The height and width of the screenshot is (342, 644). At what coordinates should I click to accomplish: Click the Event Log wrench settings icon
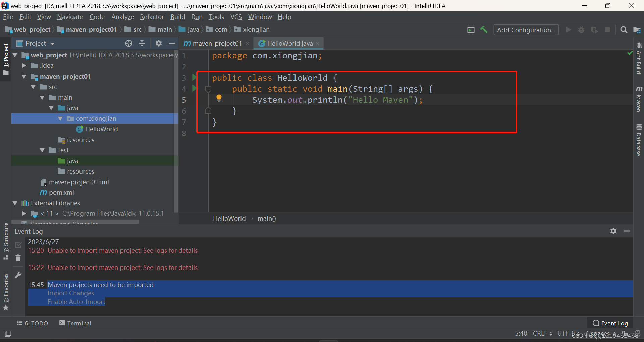[x=18, y=275]
